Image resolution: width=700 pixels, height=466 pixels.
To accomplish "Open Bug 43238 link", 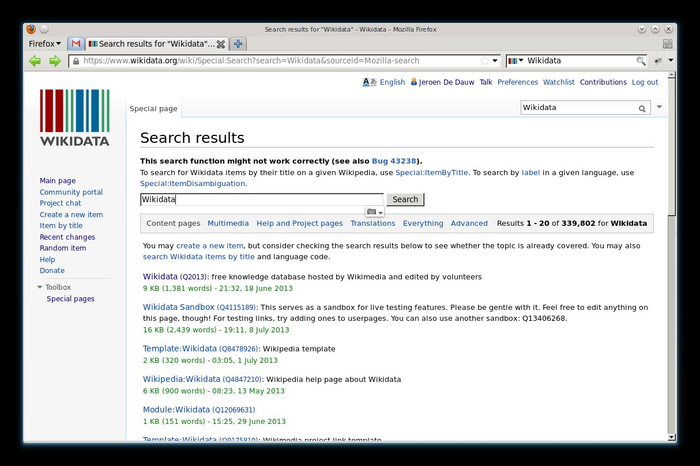I will click(394, 161).
